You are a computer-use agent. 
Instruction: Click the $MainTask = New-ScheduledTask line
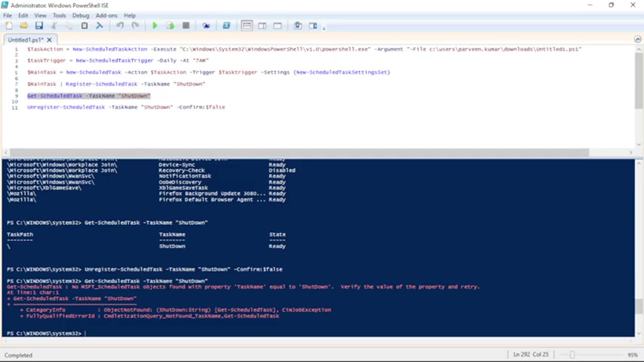pos(209,72)
